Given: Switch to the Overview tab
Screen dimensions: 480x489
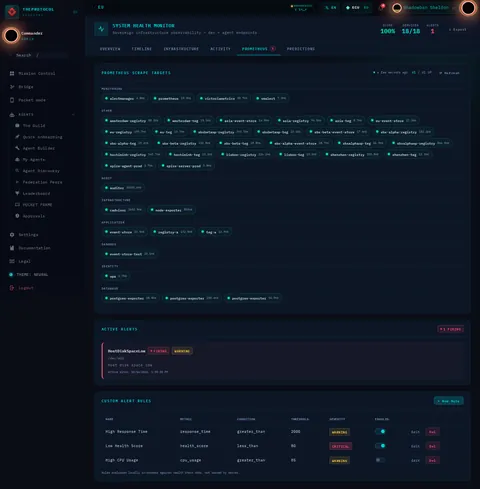Looking at the screenshot, I should point(110,49).
